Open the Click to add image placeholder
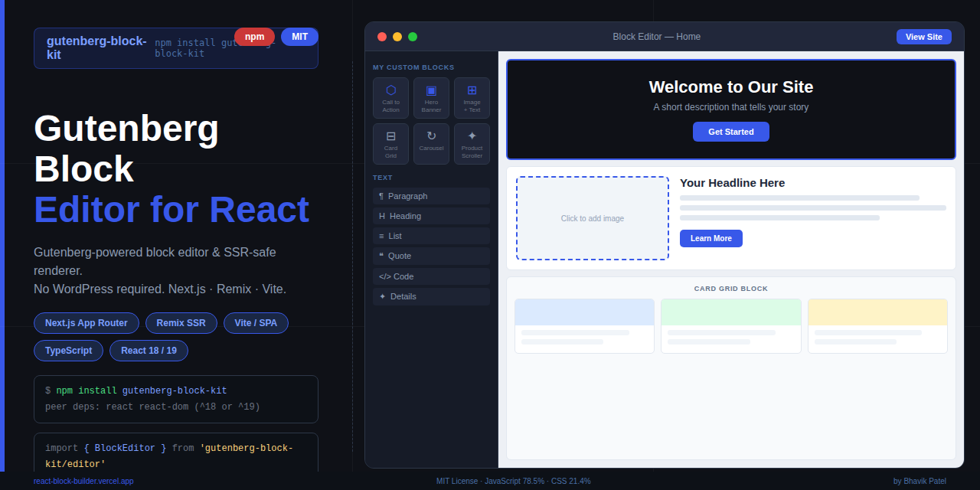Screen dimensions: 980x490 (593, 218)
